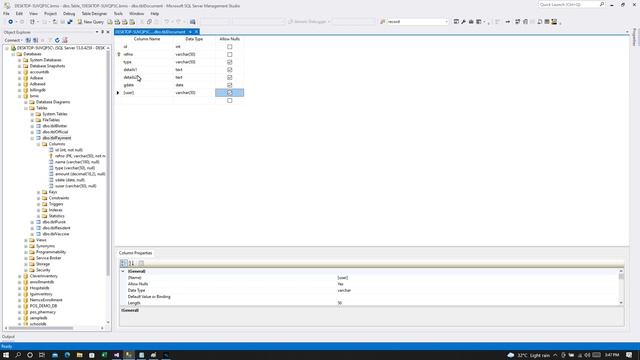This screenshot has width=640, height=360.
Task: Click the Quick Launch search field
Action: 569,4
